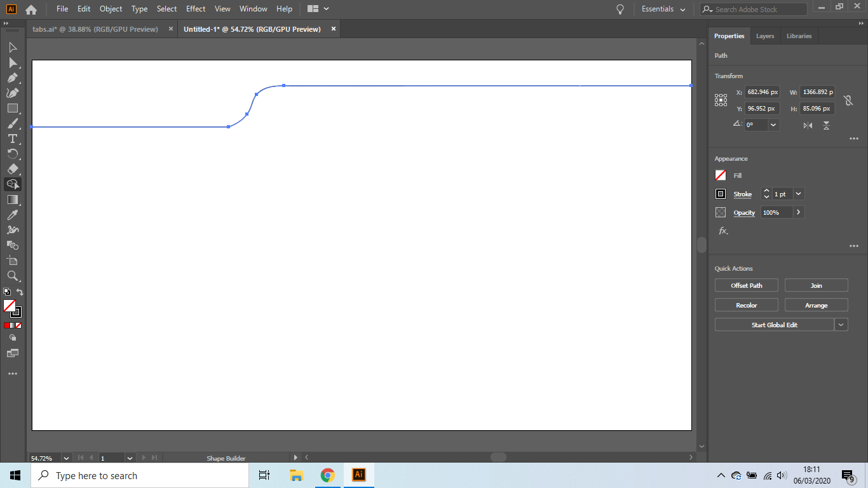Select the Direct Selection tool
The width and height of the screenshot is (868, 488).
pyautogui.click(x=13, y=62)
